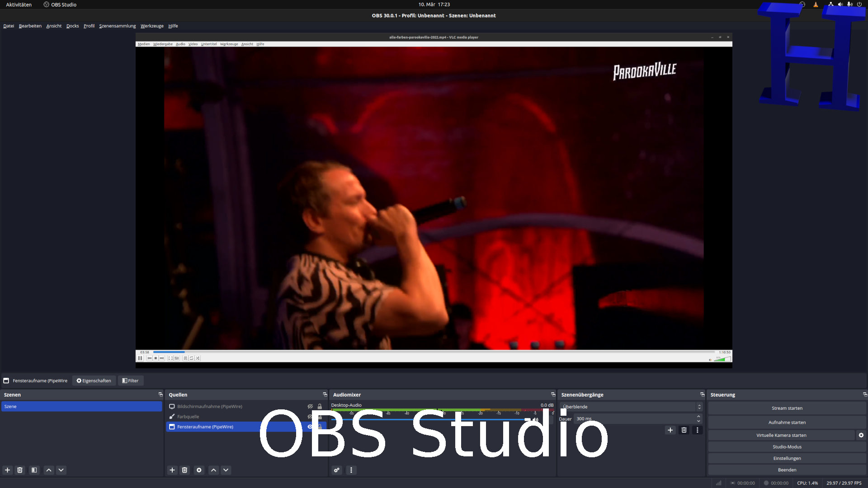Viewport: 868px width, 488px height.
Task: Select the Szene entry in Szenen list
Action: tap(82, 406)
